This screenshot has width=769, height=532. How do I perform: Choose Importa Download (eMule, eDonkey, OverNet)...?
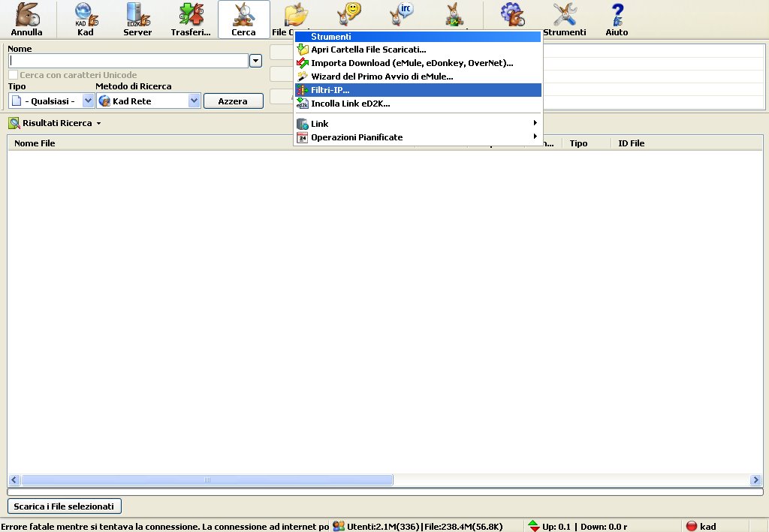(418, 63)
